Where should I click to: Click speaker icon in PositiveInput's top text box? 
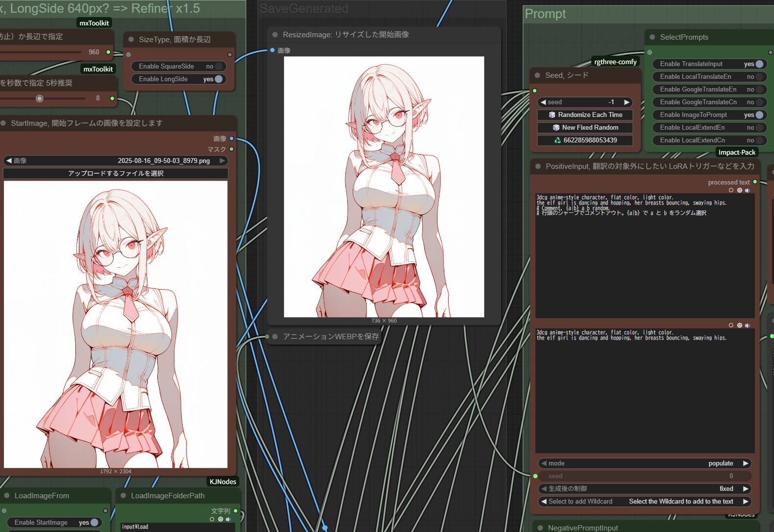coord(747,190)
